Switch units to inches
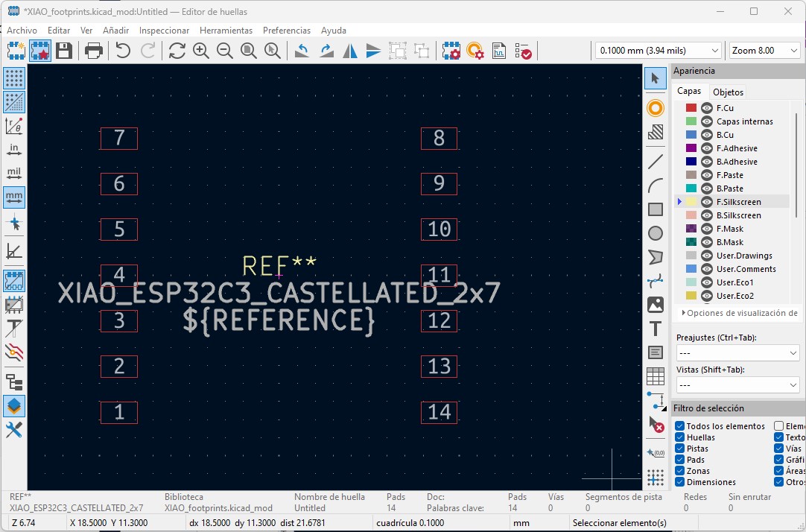The image size is (806, 532). coord(14,149)
